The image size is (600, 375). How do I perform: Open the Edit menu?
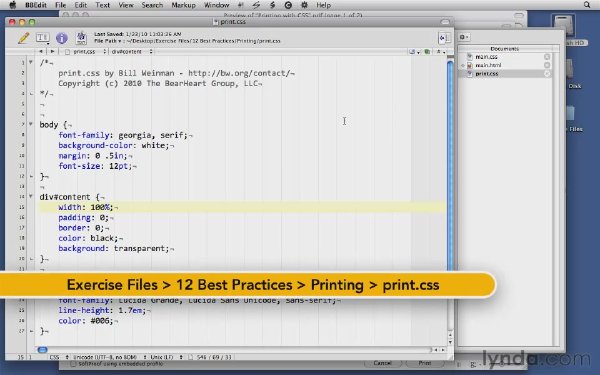(80, 5)
